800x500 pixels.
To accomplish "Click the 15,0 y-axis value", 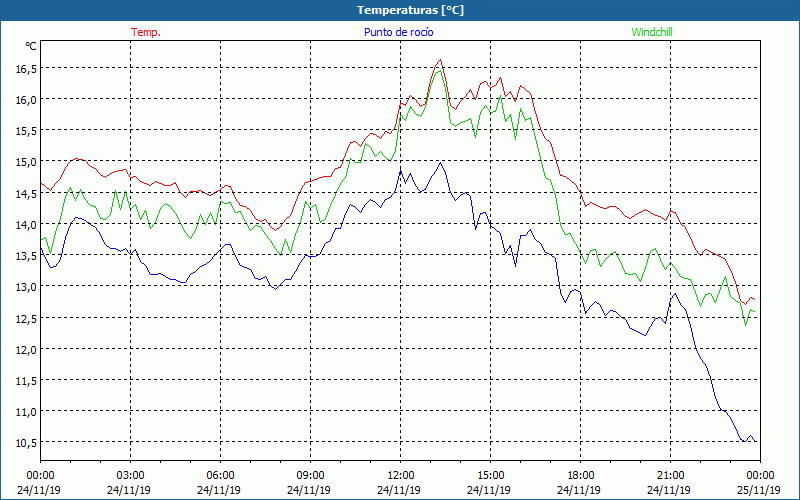I will (26, 162).
